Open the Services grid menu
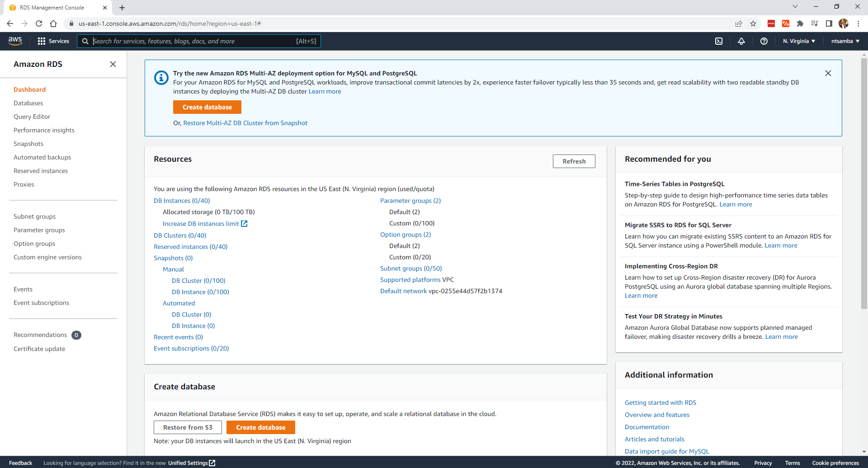868x468 pixels. (53, 41)
